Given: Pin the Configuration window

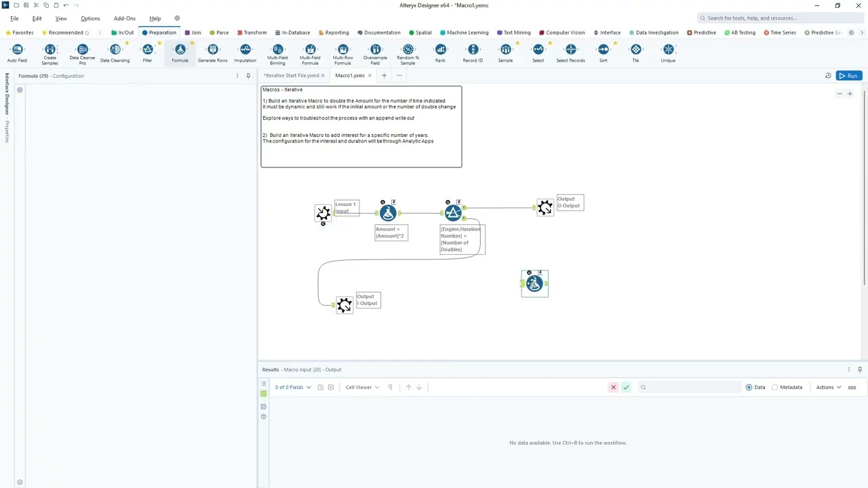Looking at the screenshot, I should (x=248, y=75).
